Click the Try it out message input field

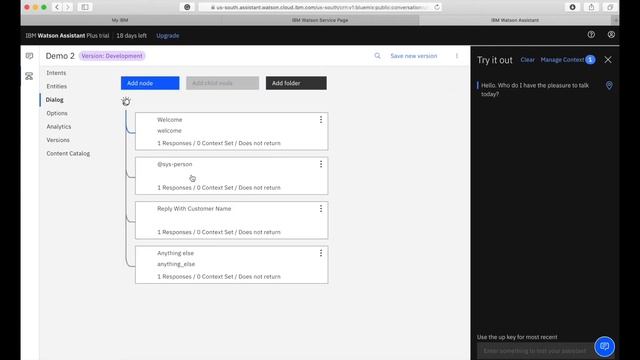(535, 351)
